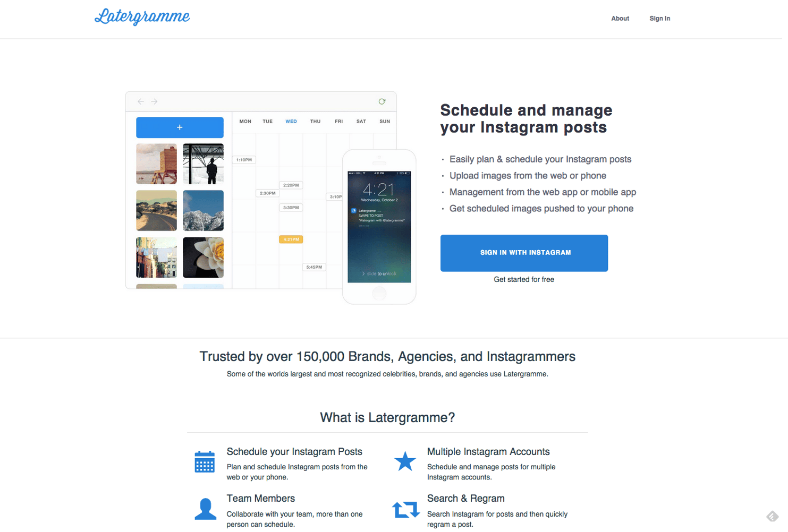
Task: Click the What is Latergramme? heading
Action: pyautogui.click(x=387, y=418)
